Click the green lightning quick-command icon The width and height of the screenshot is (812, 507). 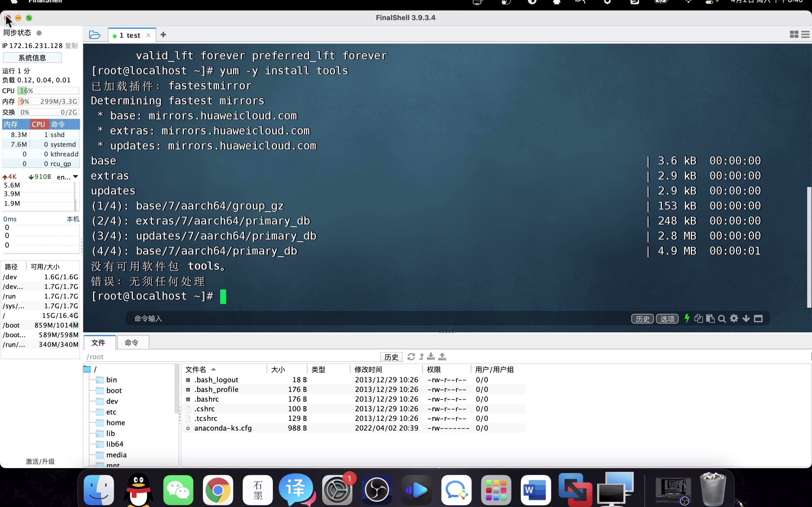[687, 319]
